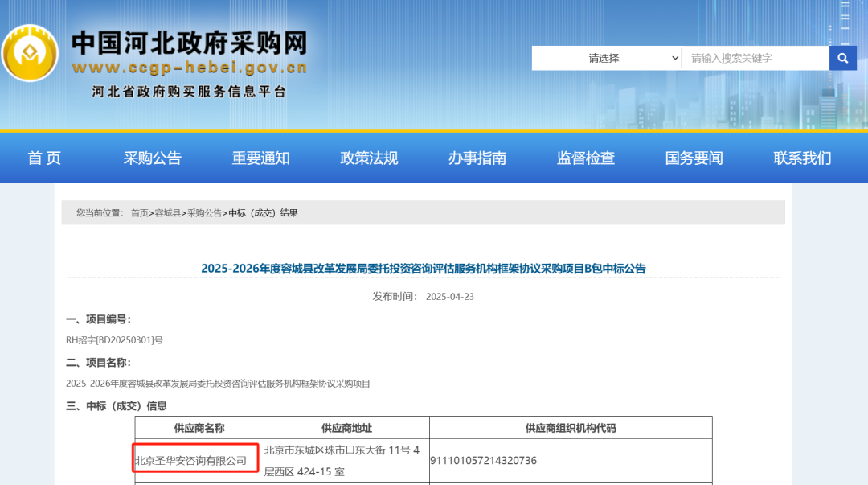868x485 pixels.
Task: Select 政策法规 in the navigation bar
Action: (369, 158)
